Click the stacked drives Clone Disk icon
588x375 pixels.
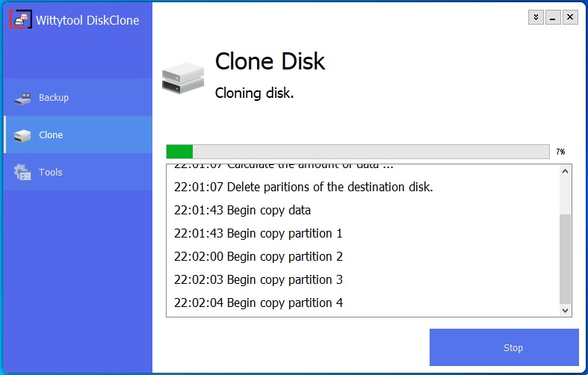pyautogui.click(x=183, y=78)
